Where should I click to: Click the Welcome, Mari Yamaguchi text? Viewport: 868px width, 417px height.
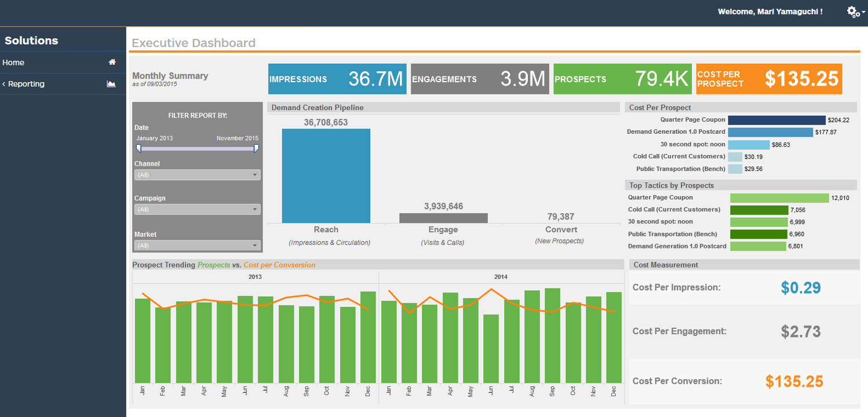[x=769, y=12]
